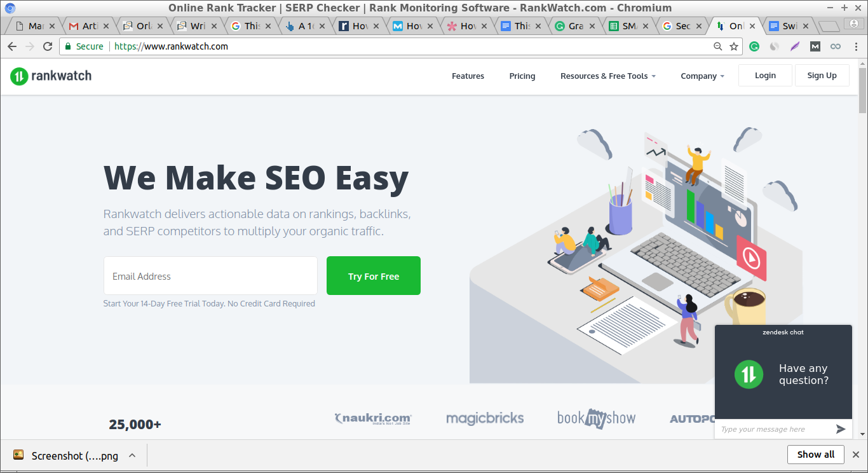Open the profile avatar button in title bar
Image resolution: width=868 pixels, height=473 pixels.
[854, 24]
